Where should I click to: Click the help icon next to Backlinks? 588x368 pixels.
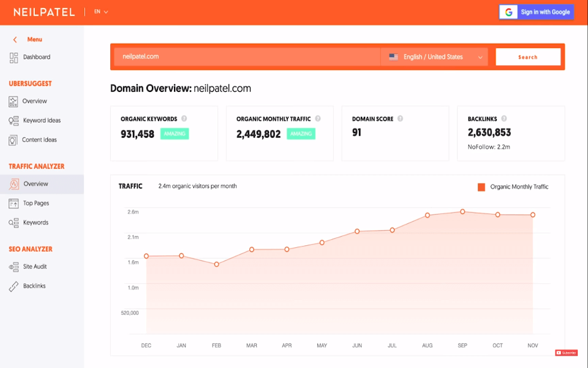(x=504, y=118)
